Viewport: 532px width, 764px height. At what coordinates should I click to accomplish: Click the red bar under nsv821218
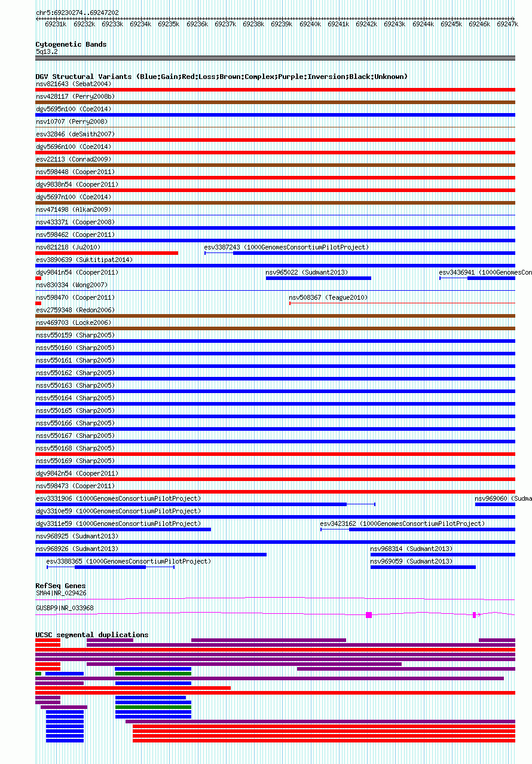click(x=106, y=253)
